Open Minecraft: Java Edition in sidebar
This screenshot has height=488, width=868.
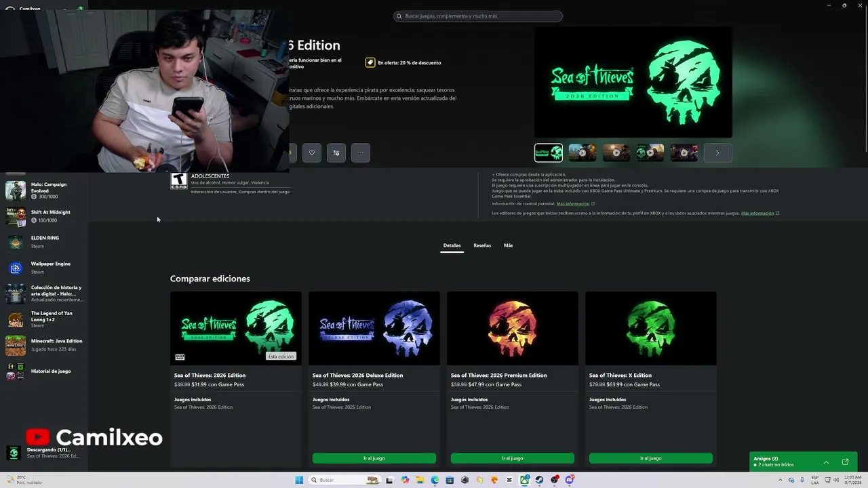[x=44, y=345]
